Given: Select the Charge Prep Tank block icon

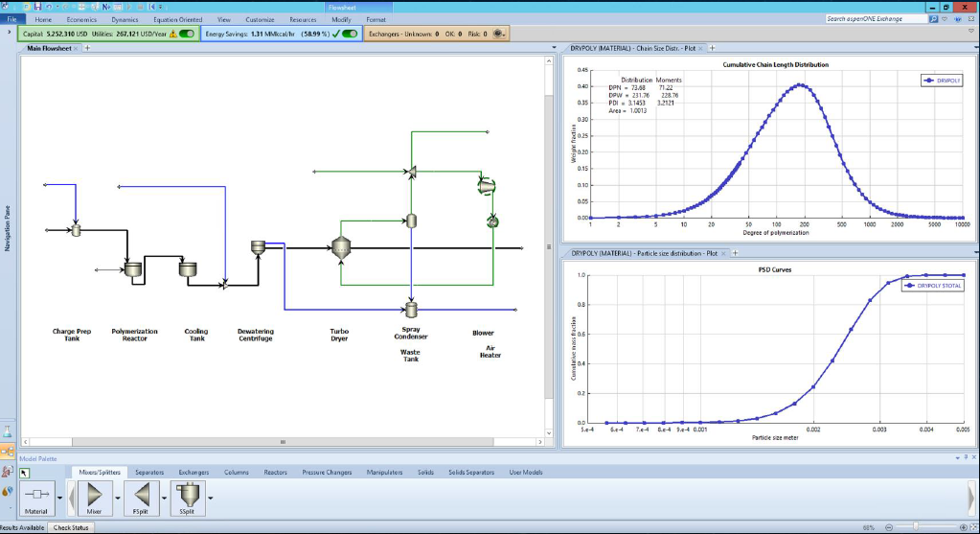Looking at the screenshot, I should pos(76,230).
